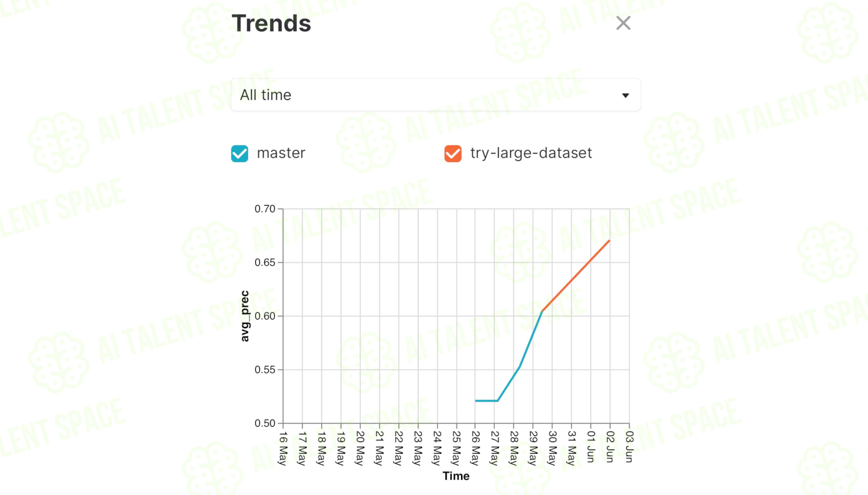Click the Trends heading
The width and height of the screenshot is (868, 495).
pos(271,23)
